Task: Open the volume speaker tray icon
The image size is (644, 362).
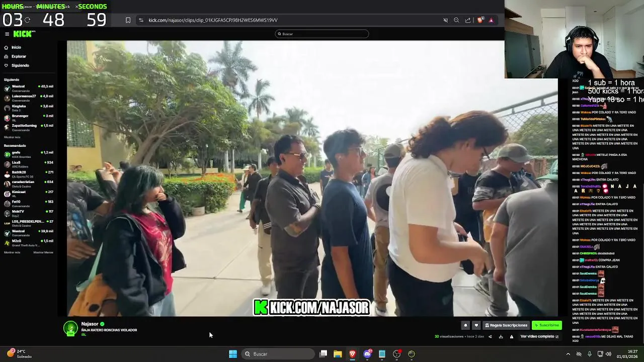Action: click(608, 354)
